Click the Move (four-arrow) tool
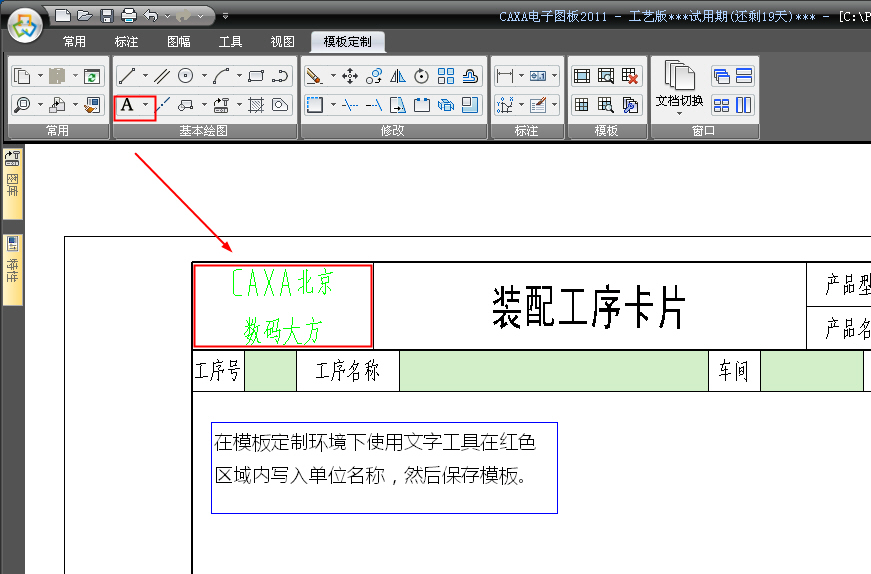 pyautogui.click(x=350, y=76)
